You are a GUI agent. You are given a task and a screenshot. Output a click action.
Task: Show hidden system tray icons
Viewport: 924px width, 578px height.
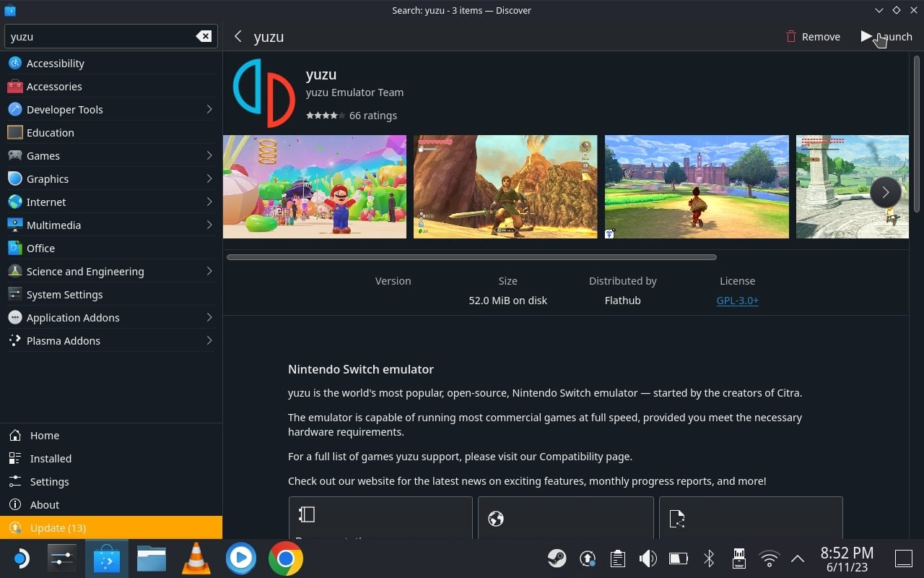[798, 558]
